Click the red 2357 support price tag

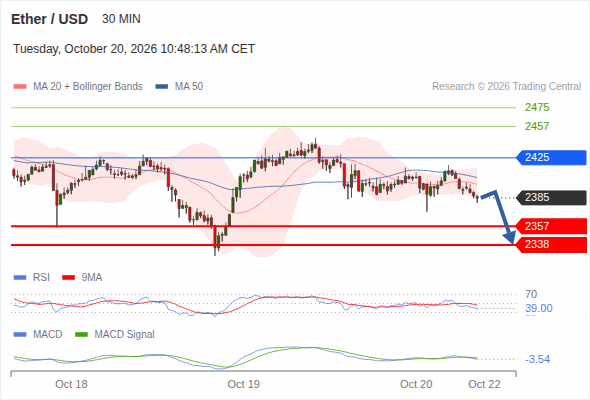click(551, 226)
